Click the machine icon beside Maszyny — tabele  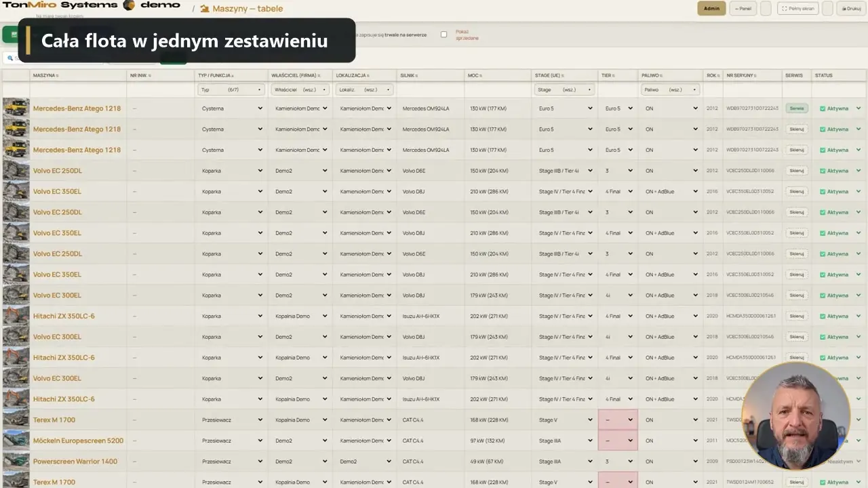(204, 9)
